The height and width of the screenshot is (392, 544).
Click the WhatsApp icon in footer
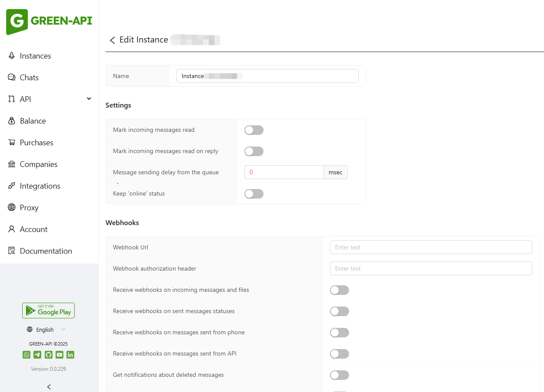(26, 355)
